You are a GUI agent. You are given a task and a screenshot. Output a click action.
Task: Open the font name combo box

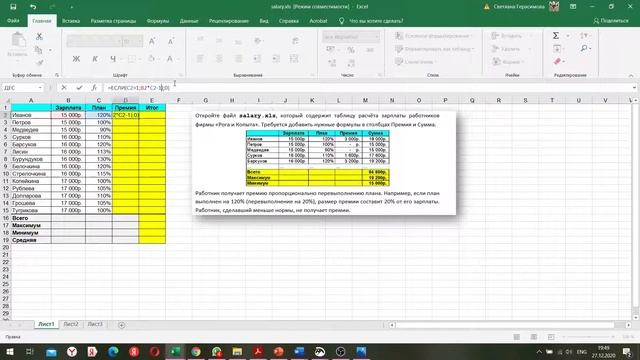[x=95, y=41]
